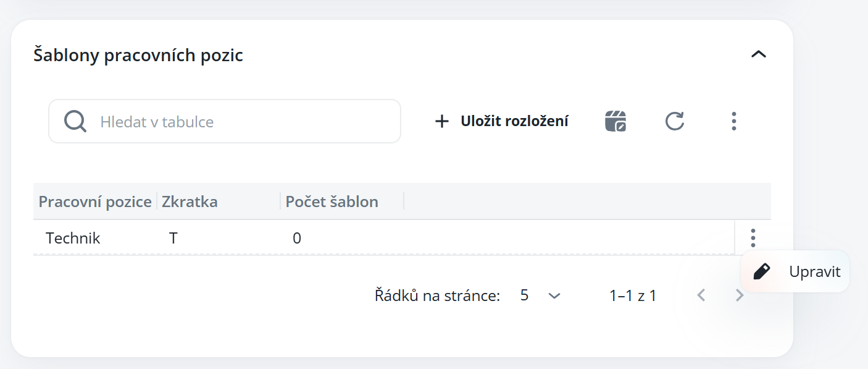Open the table layout edit icon

pyautogui.click(x=616, y=121)
